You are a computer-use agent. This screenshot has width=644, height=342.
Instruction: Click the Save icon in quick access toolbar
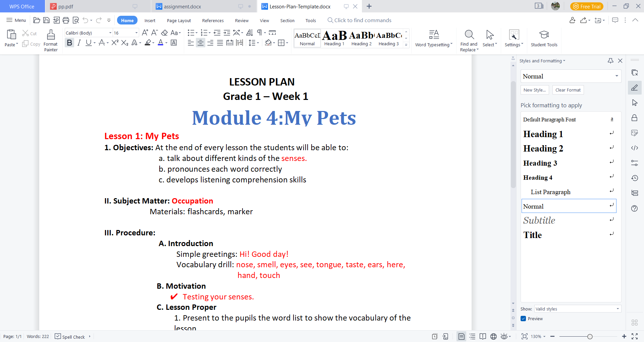[x=47, y=20]
